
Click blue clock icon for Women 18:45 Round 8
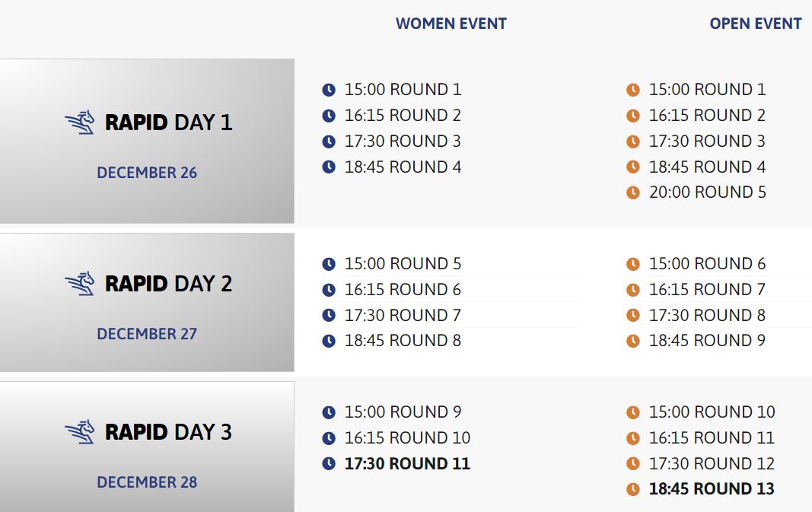pyautogui.click(x=329, y=341)
